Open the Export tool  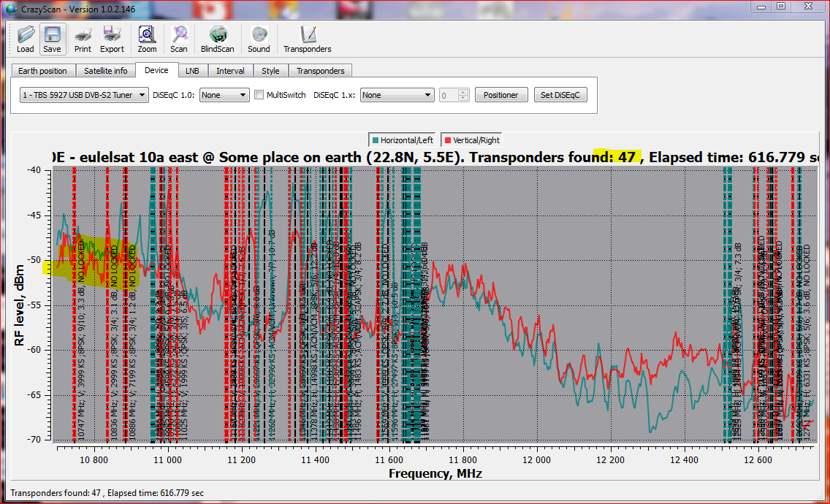coord(112,39)
